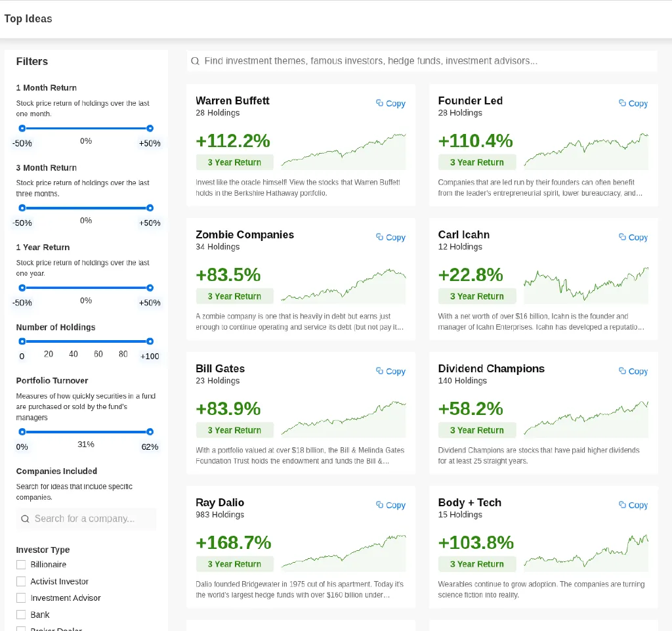Select the Bank investor type checkbox

[x=21, y=615]
